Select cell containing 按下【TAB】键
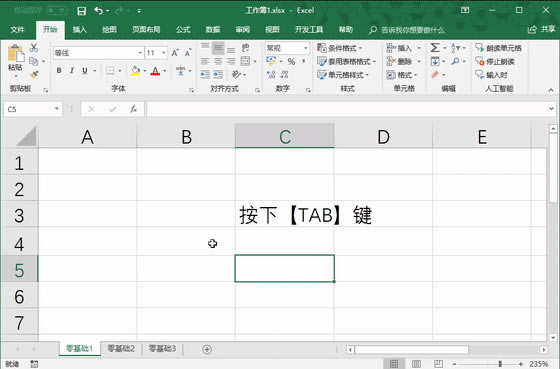560x369 pixels. pyautogui.click(x=285, y=214)
